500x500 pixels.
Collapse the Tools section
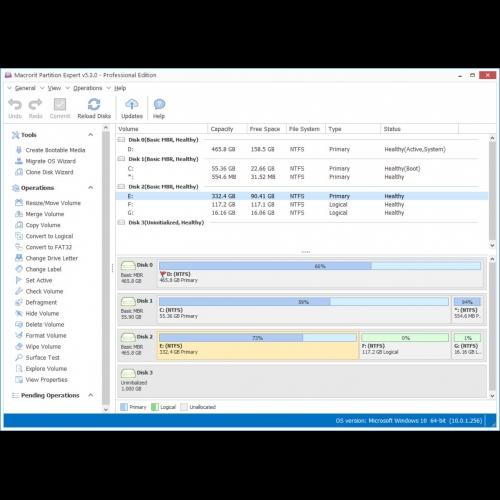[x=90, y=135]
